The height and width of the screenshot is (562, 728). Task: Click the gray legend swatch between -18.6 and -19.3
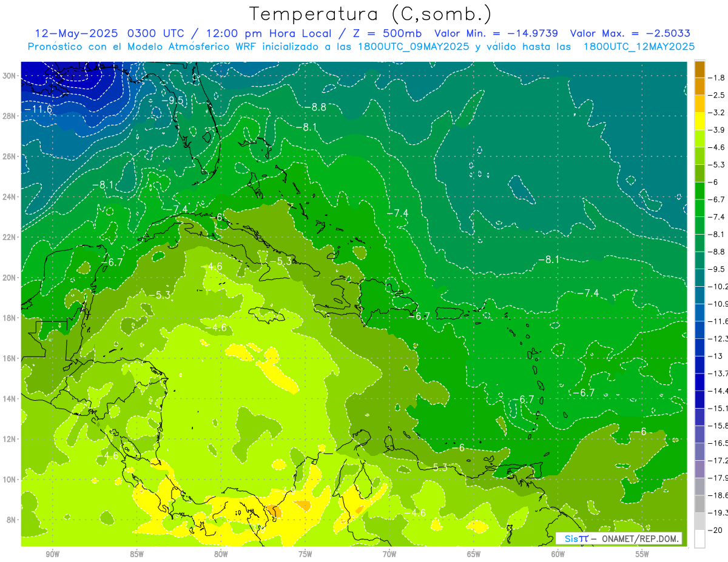click(699, 504)
